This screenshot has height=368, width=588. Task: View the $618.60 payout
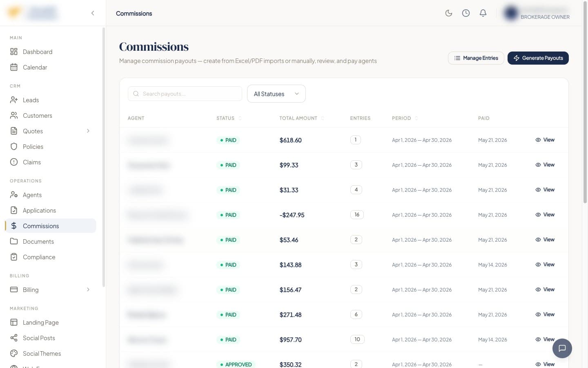point(545,140)
